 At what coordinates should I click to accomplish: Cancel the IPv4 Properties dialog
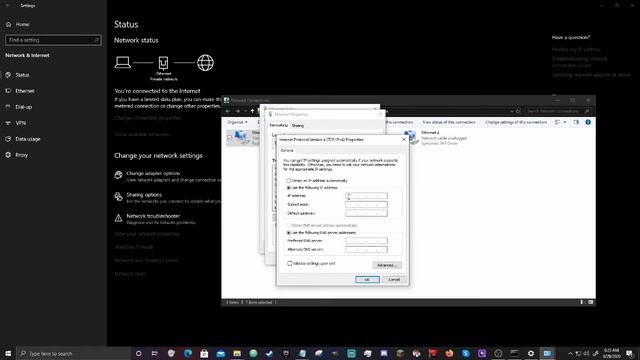pyautogui.click(x=394, y=280)
